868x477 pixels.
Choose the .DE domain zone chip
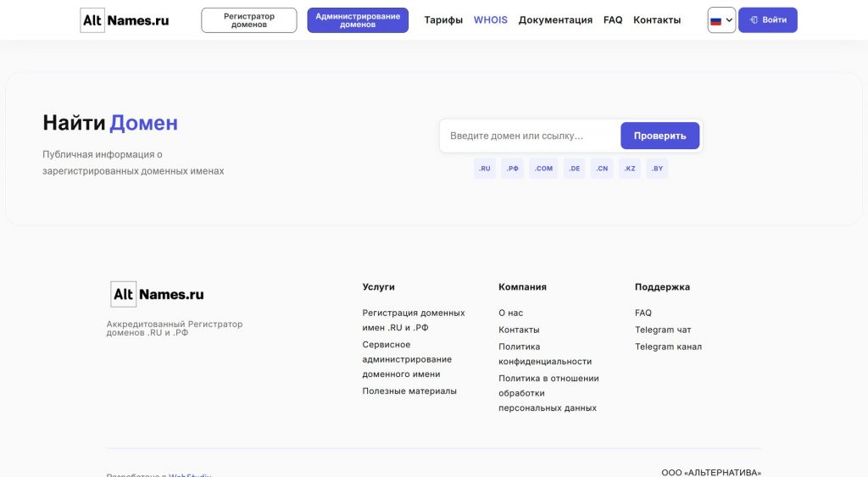(x=574, y=169)
